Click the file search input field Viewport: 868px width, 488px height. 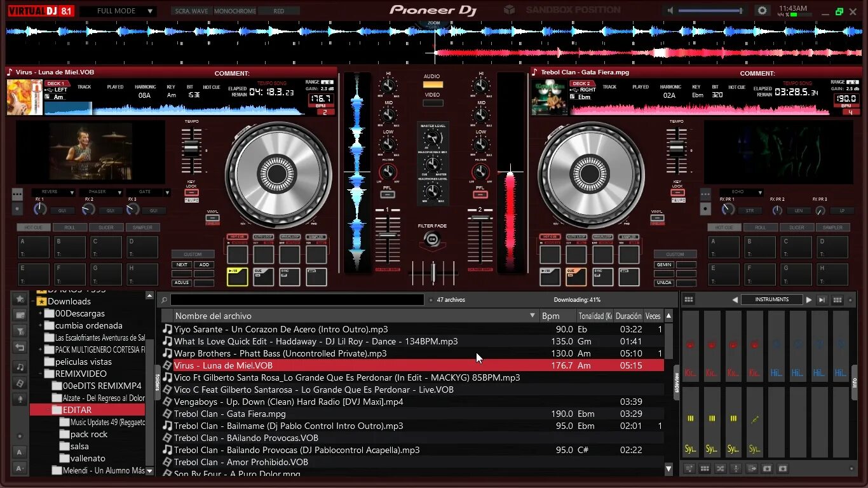(297, 300)
